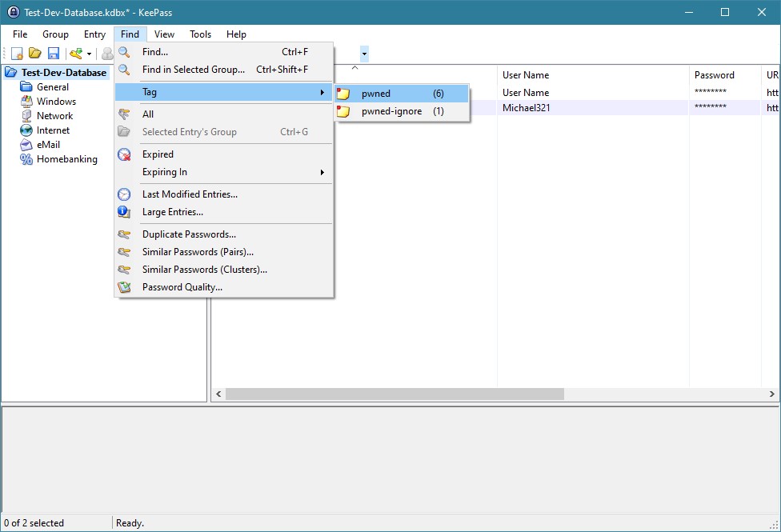Screen dimensions: 781x532
Task: Choose Find in Selected Group...
Action: click(223, 70)
